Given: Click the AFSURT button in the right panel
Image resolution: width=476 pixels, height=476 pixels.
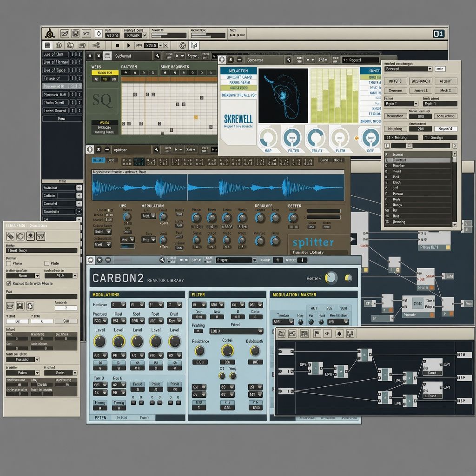Looking at the screenshot, I should click(446, 81).
